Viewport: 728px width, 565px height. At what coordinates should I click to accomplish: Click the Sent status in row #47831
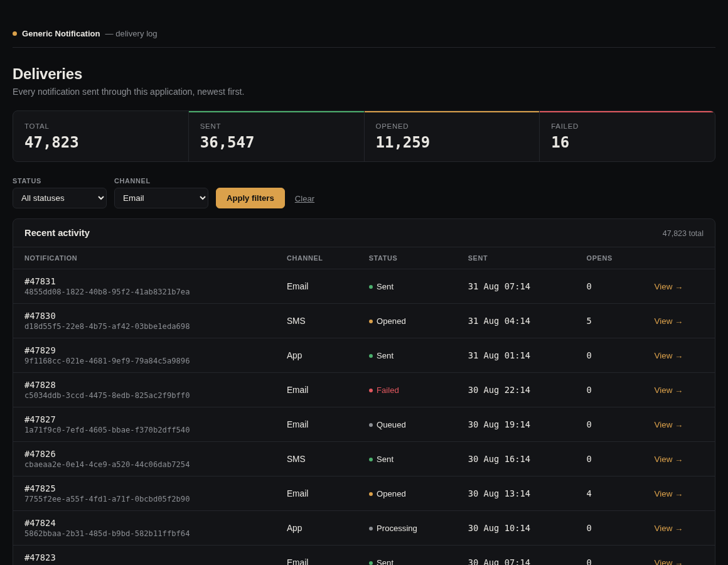pos(381,287)
